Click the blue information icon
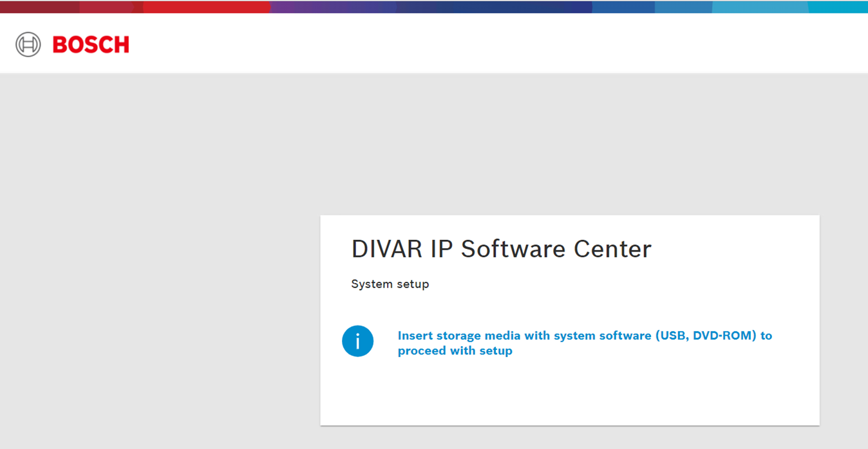Screen dimensions: 868x449 [358, 341]
